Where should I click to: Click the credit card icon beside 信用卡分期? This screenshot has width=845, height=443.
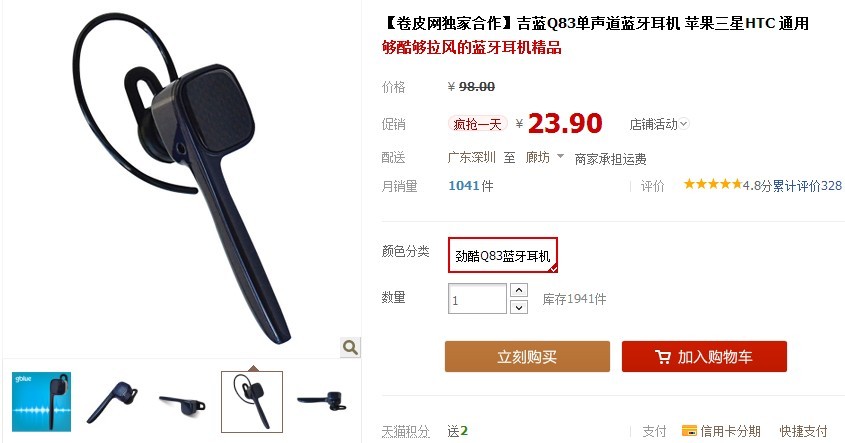(689, 431)
